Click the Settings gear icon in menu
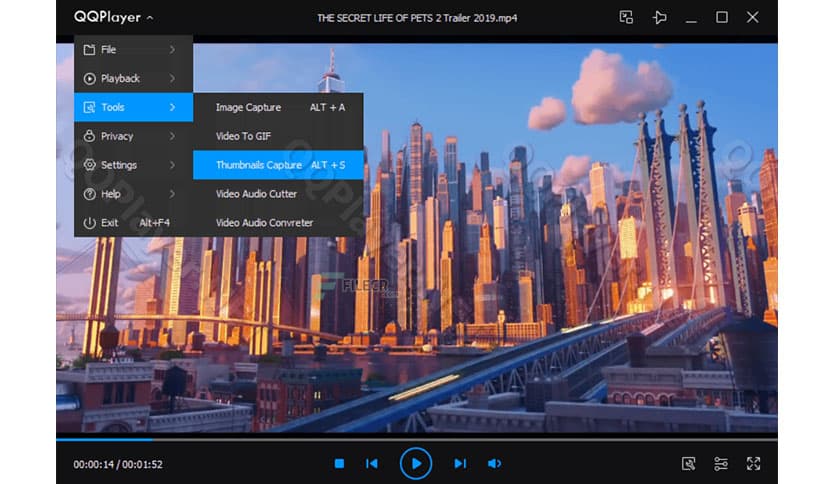 90,165
